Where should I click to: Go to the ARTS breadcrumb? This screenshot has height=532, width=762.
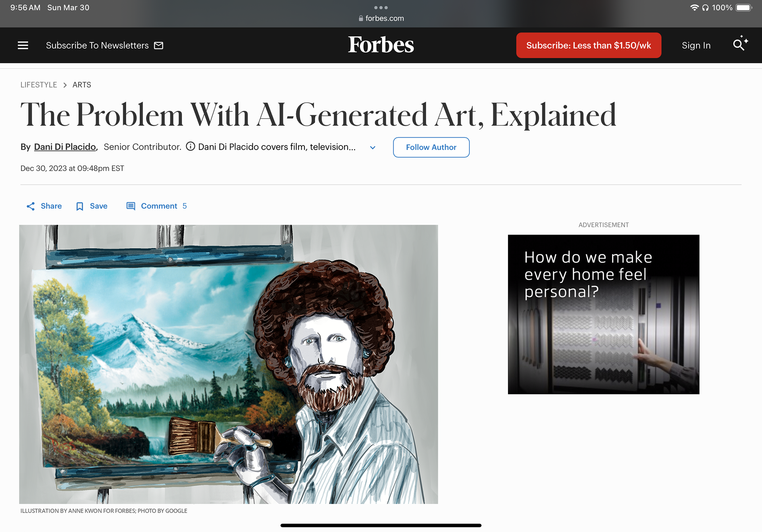coord(82,85)
